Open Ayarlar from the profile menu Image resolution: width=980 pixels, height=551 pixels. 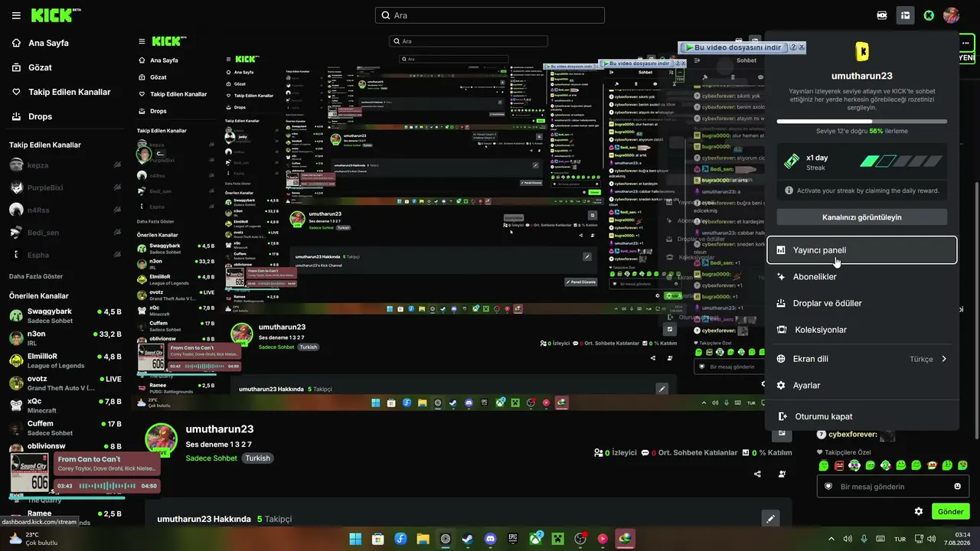862,386
